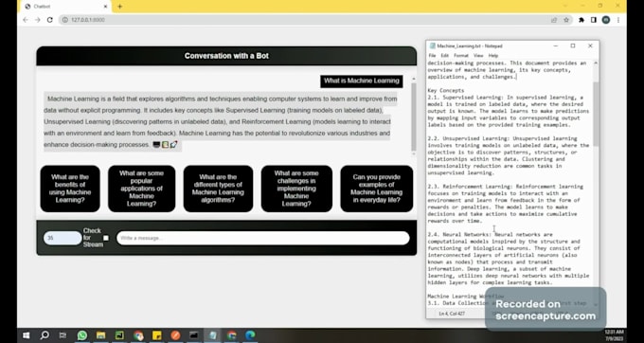Open Notepad View menu
This screenshot has width=644, height=343.
click(x=478, y=56)
